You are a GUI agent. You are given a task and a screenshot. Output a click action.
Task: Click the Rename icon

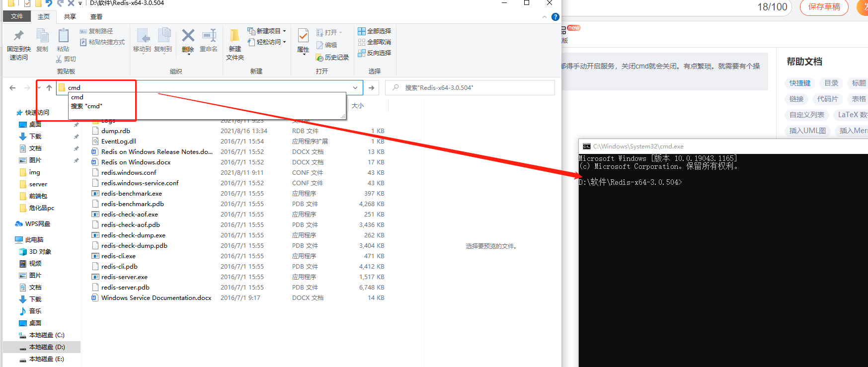point(209,40)
